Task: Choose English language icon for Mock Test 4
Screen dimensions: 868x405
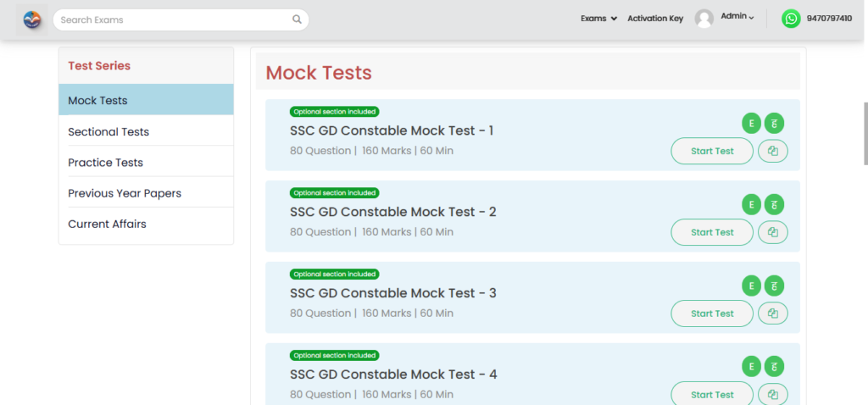Action: coord(750,366)
